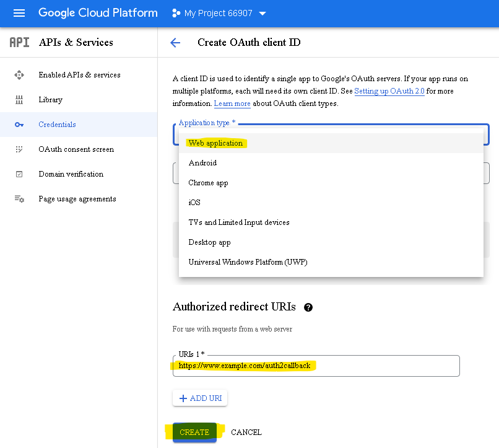Click the Authorized redirect URIs help icon

coord(308,307)
